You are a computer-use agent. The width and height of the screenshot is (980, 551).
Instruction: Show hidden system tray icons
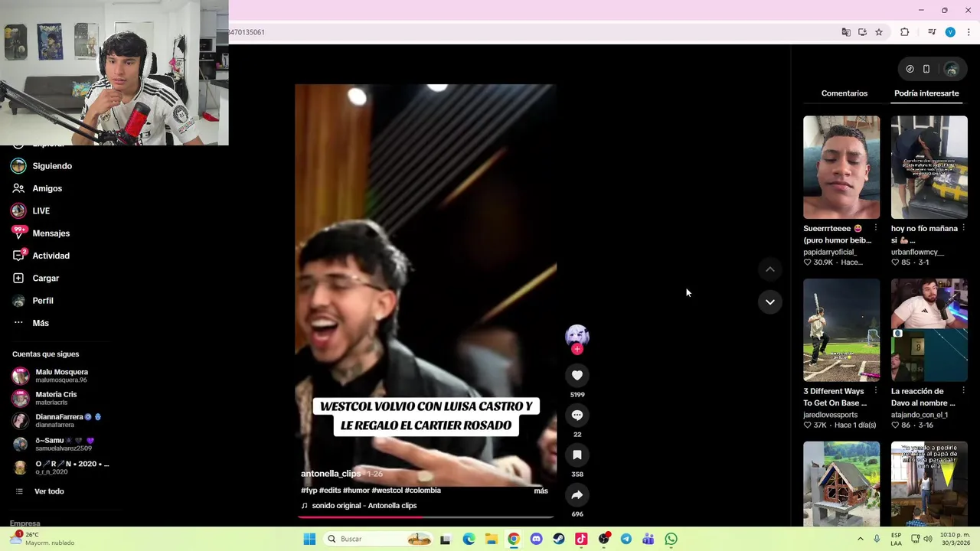[860, 539]
